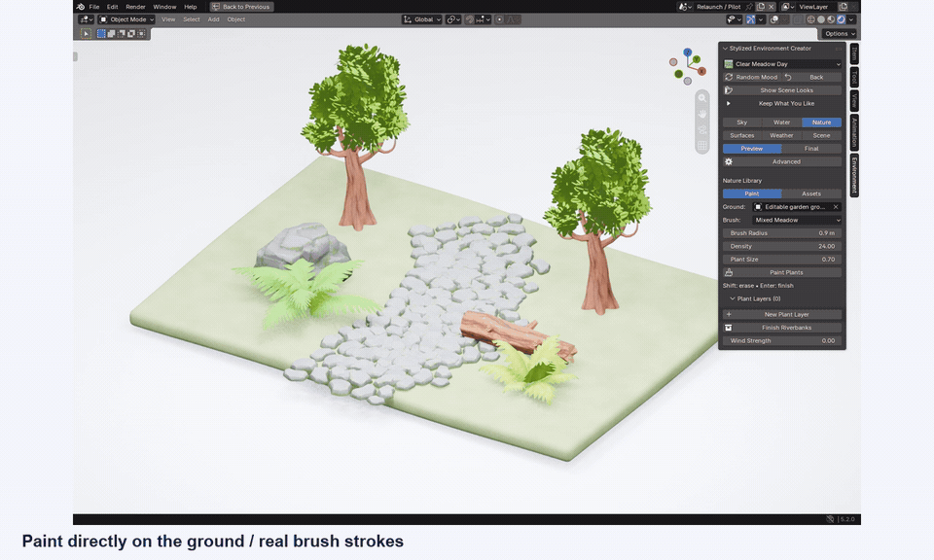Image resolution: width=934 pixels, height=560 pixels.
Task: Click the New Plant Layer button
Action: pyautogui.click(x=782, y=314)
